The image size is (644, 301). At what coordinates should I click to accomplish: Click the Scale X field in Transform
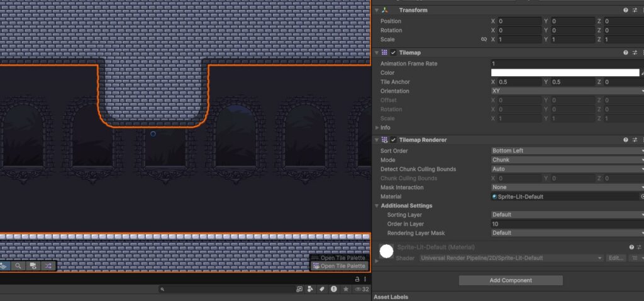coord(519,40)
